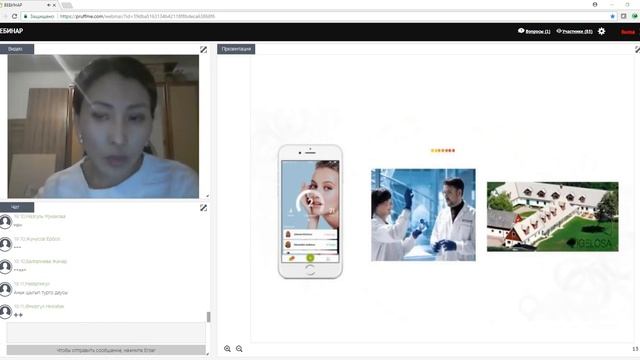Image resolution: width=640 pixels, height=360 pixels.
Task: Click the chat panel resize handle corner
Action: 207,354
